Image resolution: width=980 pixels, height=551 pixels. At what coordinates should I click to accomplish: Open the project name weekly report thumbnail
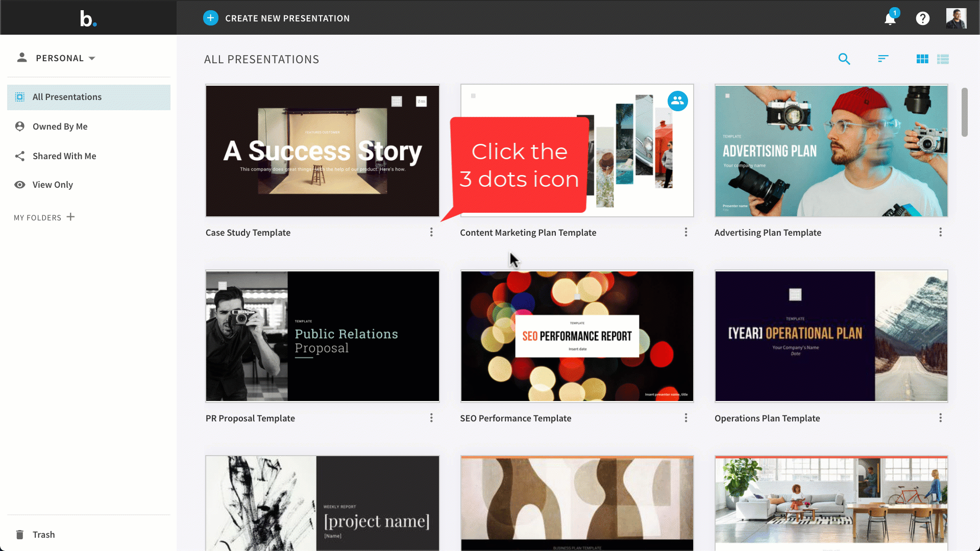tap(323, 504)
